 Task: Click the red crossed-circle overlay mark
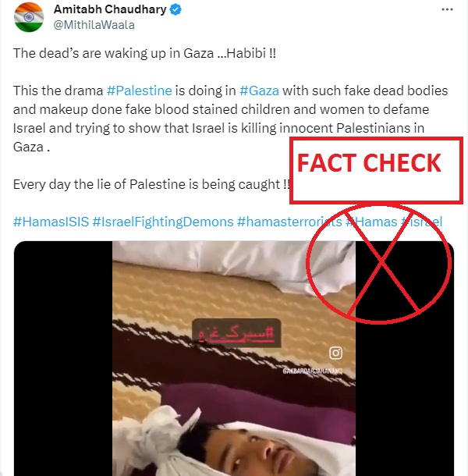tap(379, 264)
